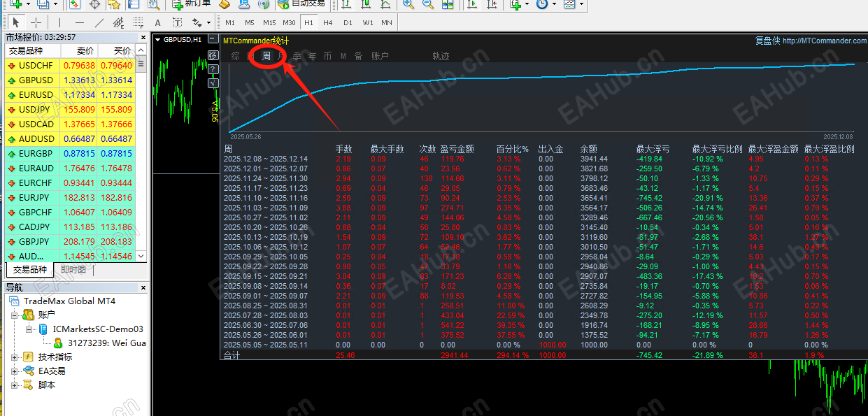Switch to candlestick chart display icon

(366, 4)
